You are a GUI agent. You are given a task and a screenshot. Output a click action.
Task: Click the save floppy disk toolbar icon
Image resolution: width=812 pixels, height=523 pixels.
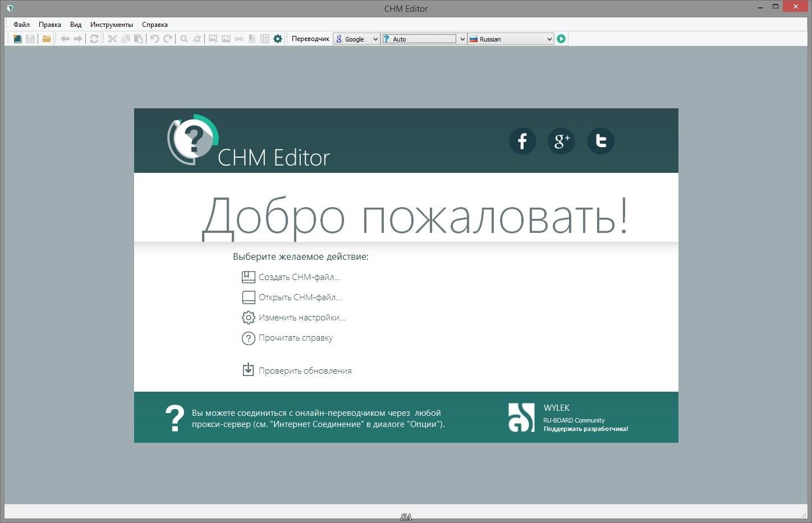(x=30, y=39)
